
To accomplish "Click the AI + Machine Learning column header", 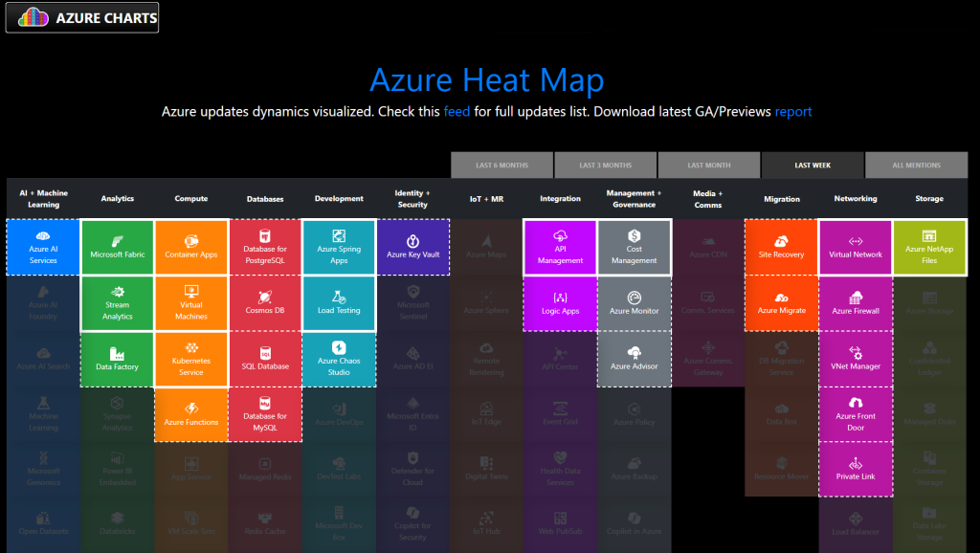I will pyautogui.click(x=43, y=199).
